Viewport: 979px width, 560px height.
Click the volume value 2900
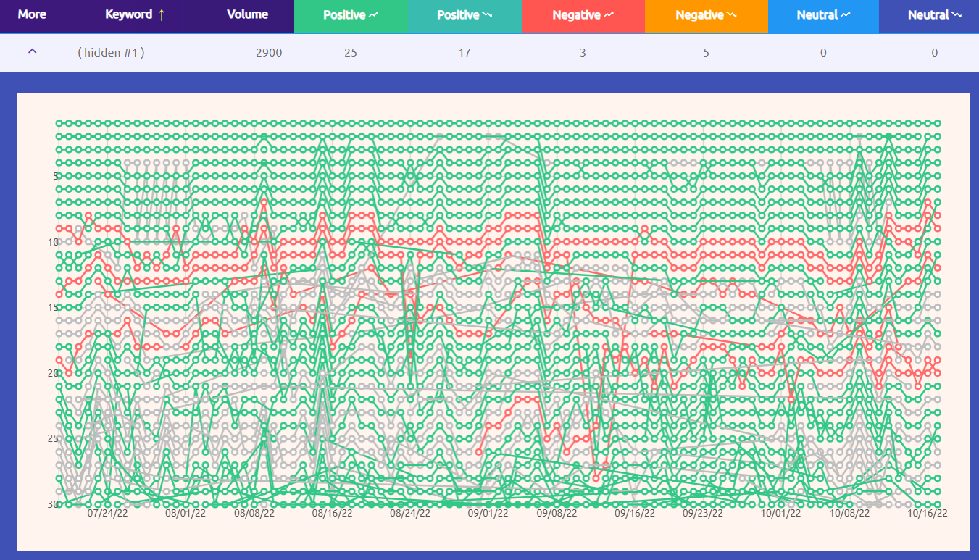pyautogui.click(x=269, y=52)
